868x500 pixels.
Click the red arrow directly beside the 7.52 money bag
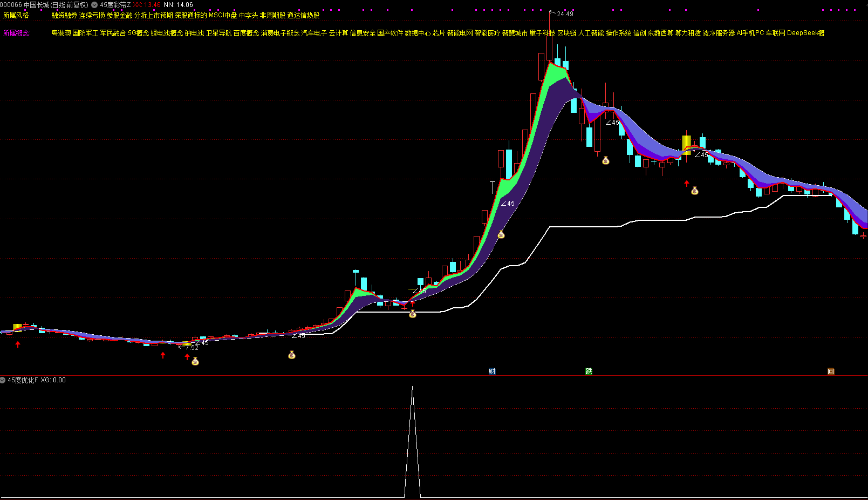(x=187, y=356)
